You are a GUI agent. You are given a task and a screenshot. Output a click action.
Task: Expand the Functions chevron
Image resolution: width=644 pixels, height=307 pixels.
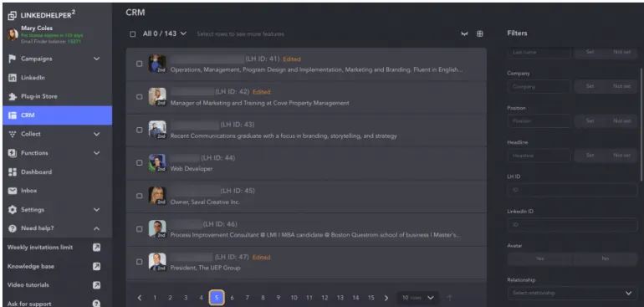(96, 153)
